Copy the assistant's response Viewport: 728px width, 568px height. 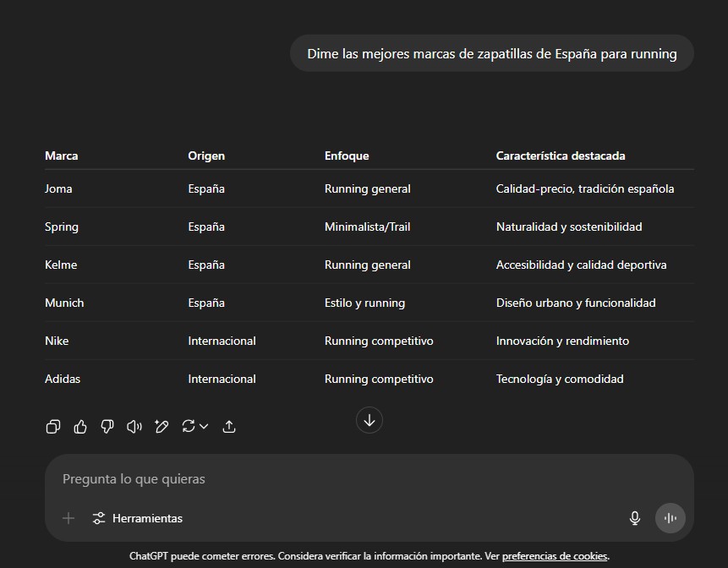pyautogui.click(x=53, y=426)
